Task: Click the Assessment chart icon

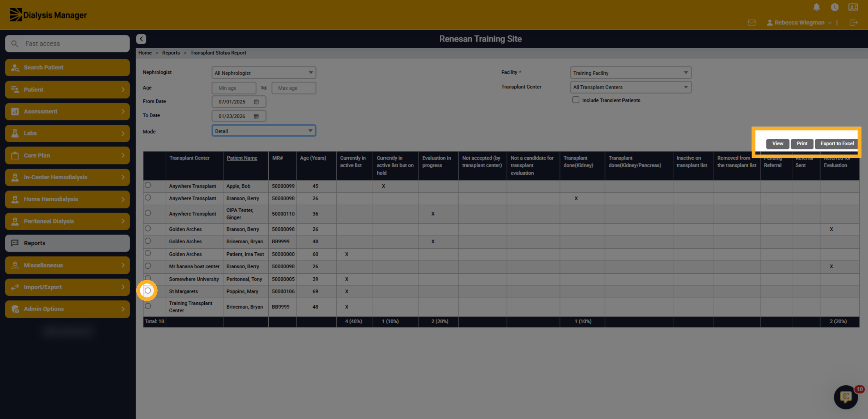Action: (15, 112)
